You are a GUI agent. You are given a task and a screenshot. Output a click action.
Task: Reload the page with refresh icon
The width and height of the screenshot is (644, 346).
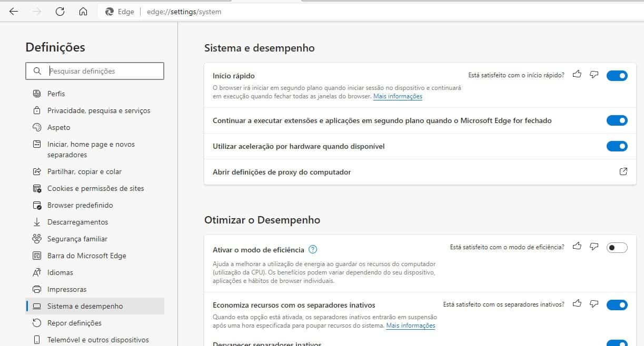(60, 12)
